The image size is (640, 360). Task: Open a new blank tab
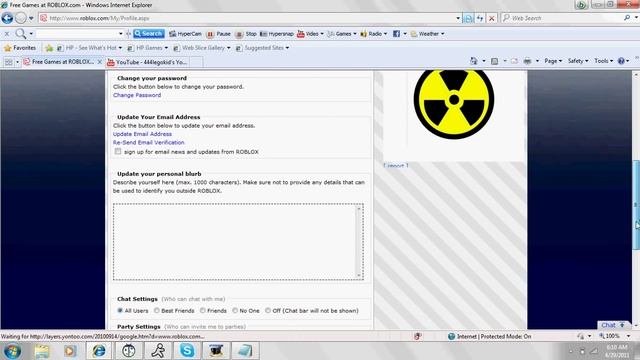tap(196, 62)
